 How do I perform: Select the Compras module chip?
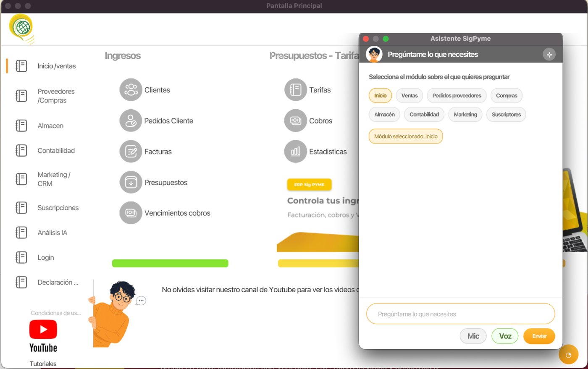(507, 96)
